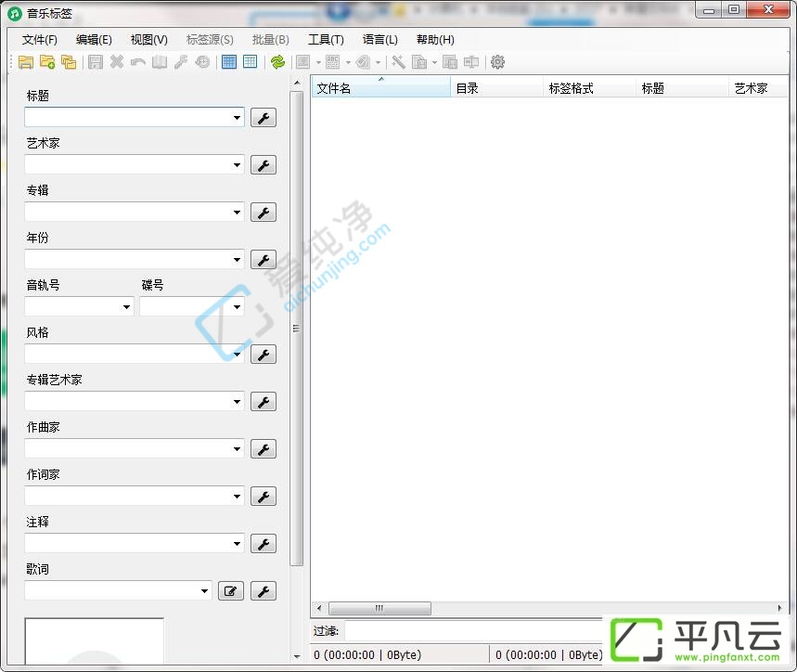
Task: Click into the 过滤 filter input field
Action: point(474,631)
